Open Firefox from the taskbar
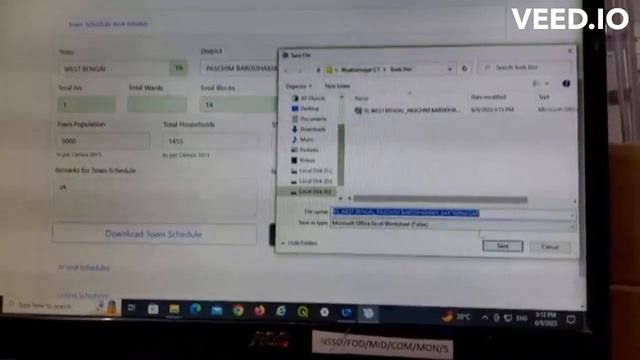This screenshot has width=640, height=360. coord(260,311)
